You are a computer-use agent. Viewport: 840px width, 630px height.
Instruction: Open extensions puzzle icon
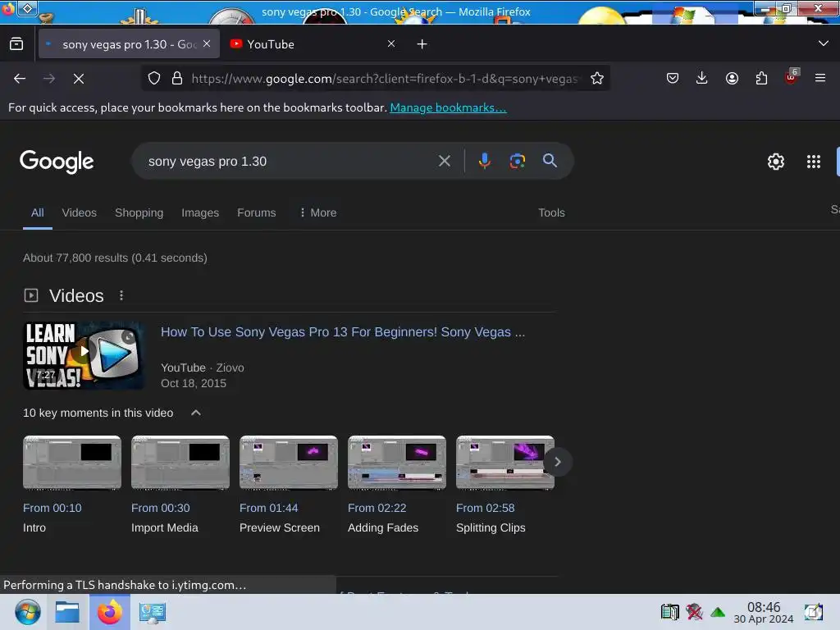coord(761,78)
